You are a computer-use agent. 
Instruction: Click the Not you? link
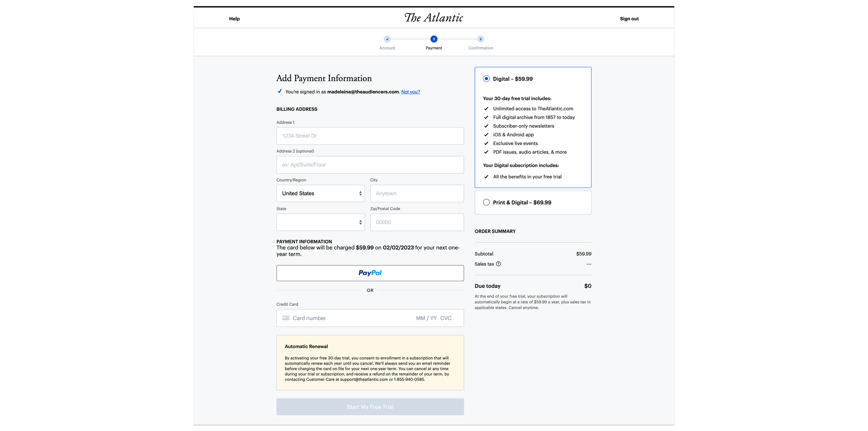410,92
